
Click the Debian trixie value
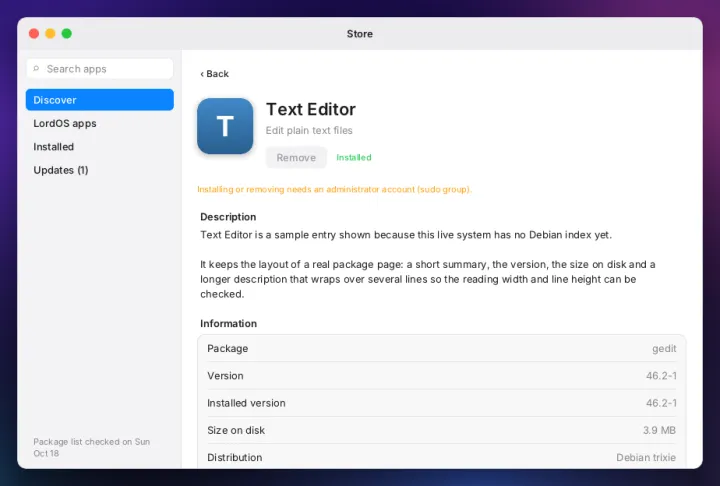pos(646,458)
